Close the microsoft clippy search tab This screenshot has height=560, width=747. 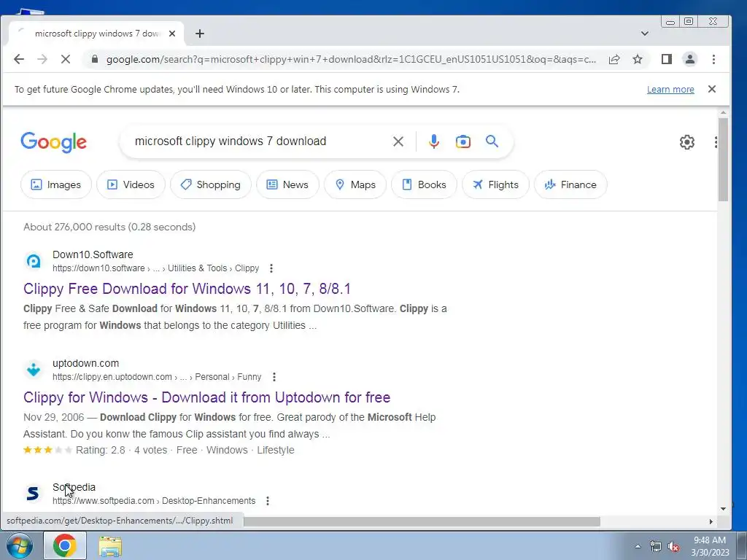coord(172,34)
